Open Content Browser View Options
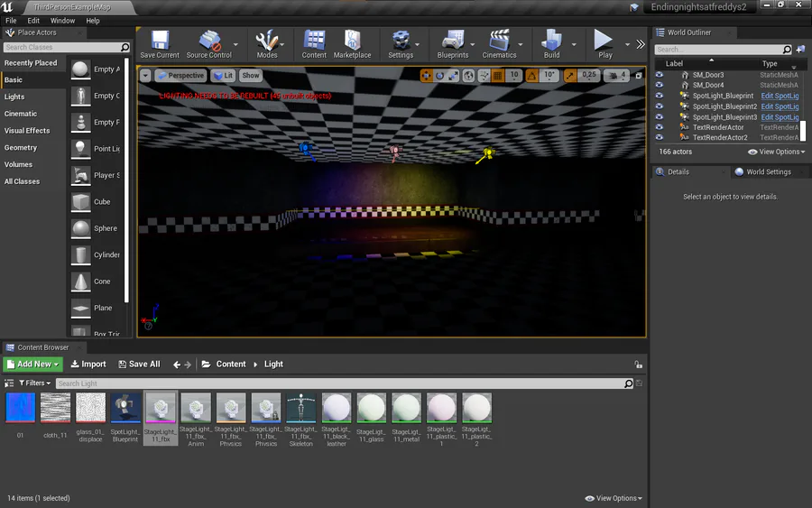812x508 pixels. [x=614, y=498]
